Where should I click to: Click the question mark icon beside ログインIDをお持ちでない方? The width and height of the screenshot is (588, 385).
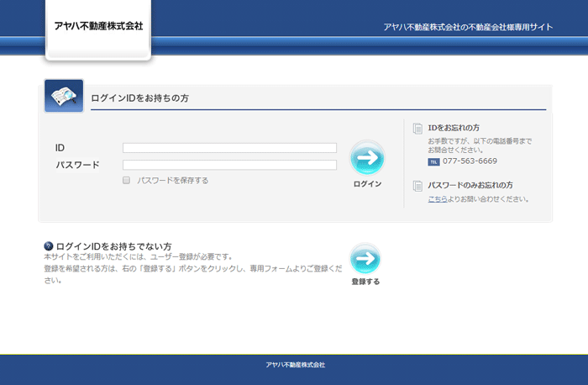point(49,246)
